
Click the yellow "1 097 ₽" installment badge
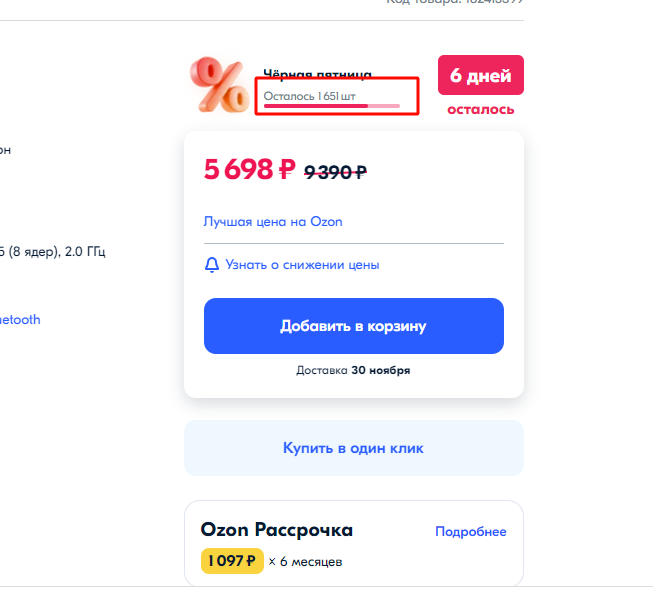pyautogui.click(x=232, y=561)
